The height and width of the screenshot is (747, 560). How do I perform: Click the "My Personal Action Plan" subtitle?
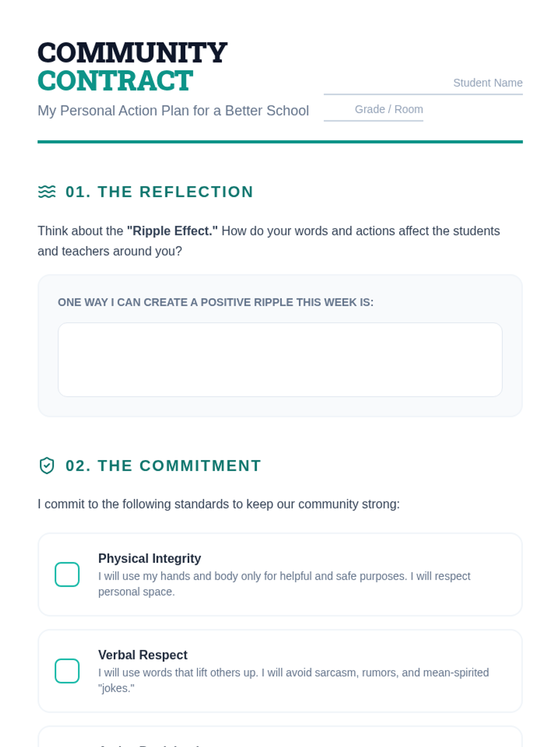coord(173,111)
